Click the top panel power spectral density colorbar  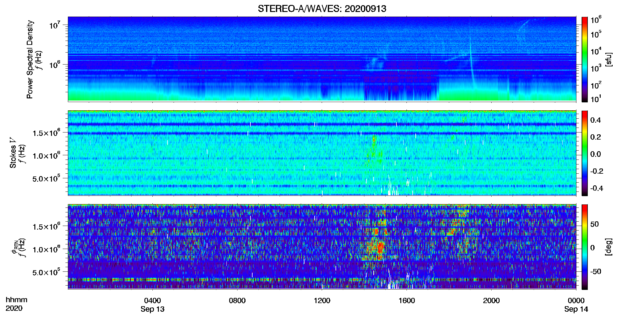tap(585, 59)
